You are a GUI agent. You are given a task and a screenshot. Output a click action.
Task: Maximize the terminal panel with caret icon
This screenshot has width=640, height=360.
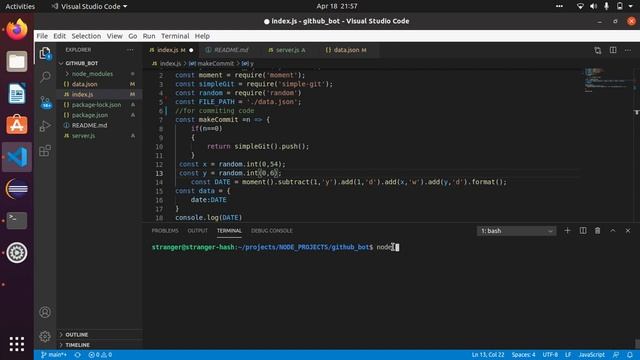coord(613,231)
